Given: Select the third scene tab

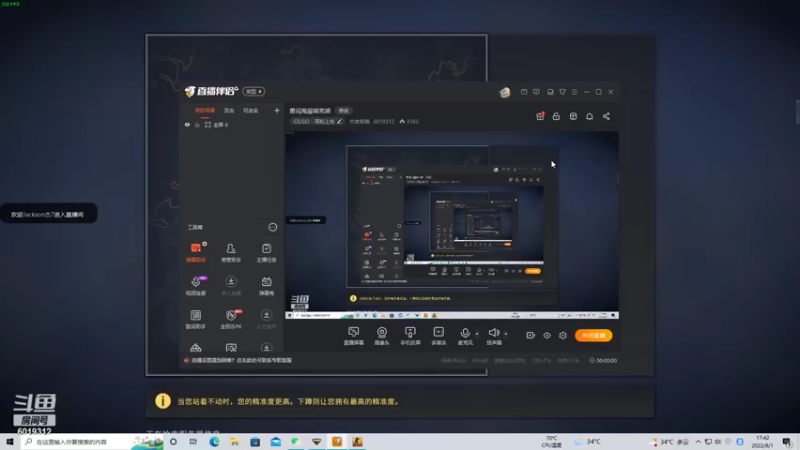Looking at the screenshot, I should [251, 110].
